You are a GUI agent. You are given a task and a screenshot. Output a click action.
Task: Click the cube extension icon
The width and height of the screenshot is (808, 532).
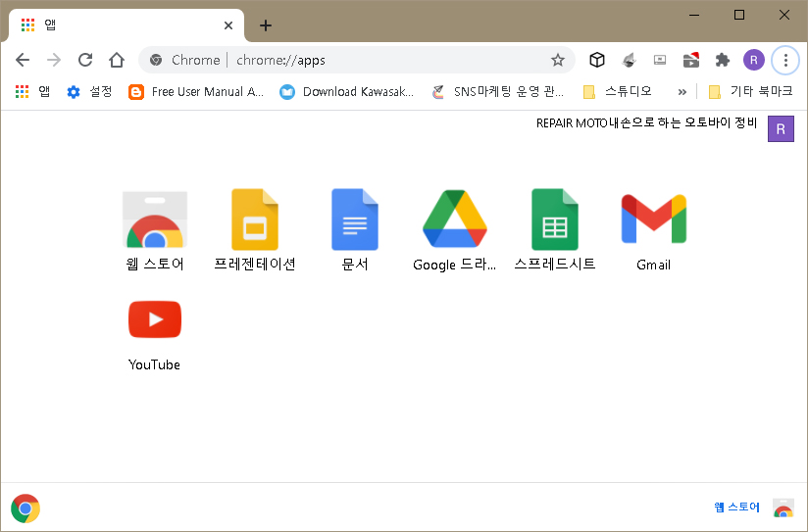click(597, 60)
